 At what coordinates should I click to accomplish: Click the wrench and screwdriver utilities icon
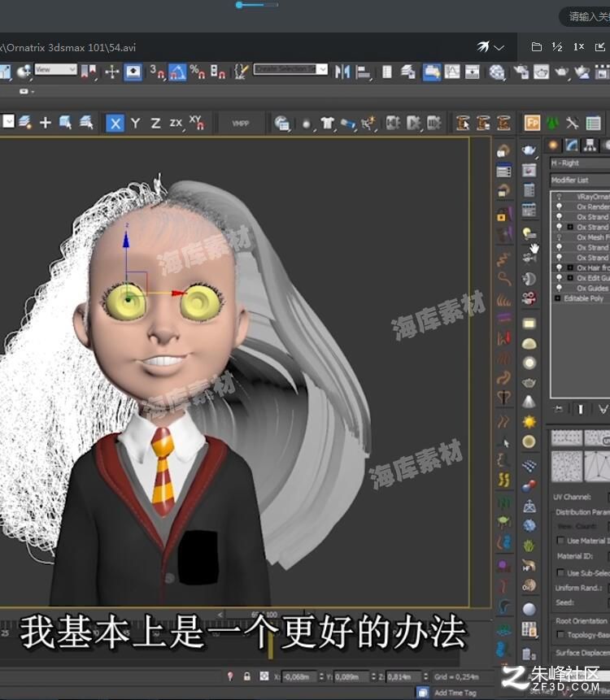pyautogui.click(x=573, y=123)
